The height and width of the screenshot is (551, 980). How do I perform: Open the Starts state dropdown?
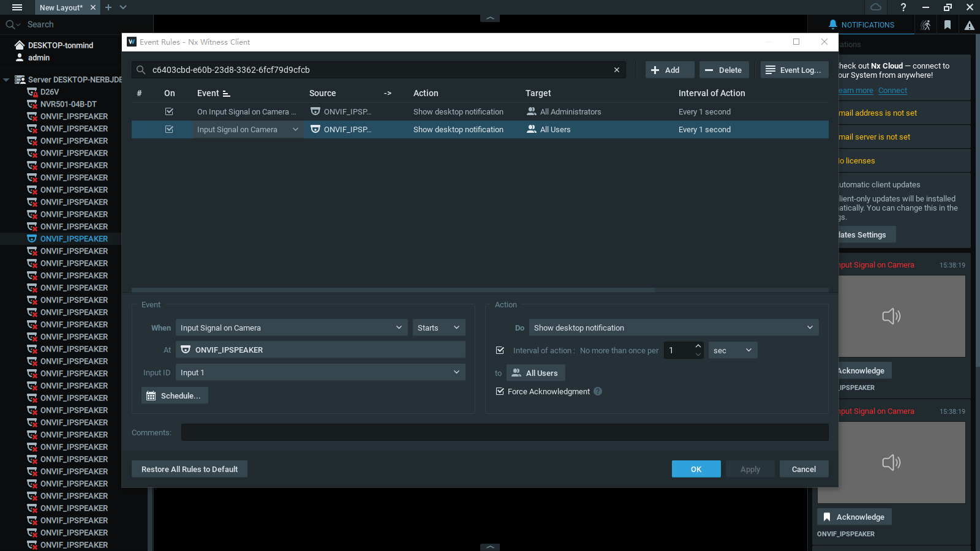439,328
